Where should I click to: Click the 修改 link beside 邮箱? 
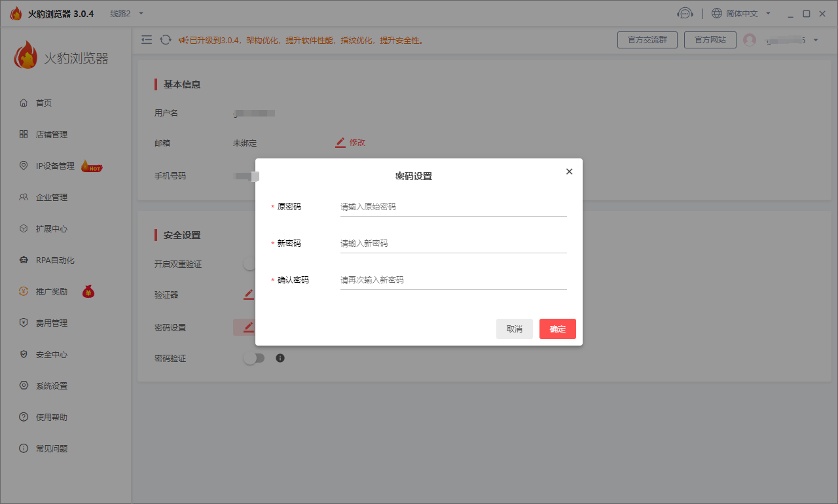coord(356,142)
